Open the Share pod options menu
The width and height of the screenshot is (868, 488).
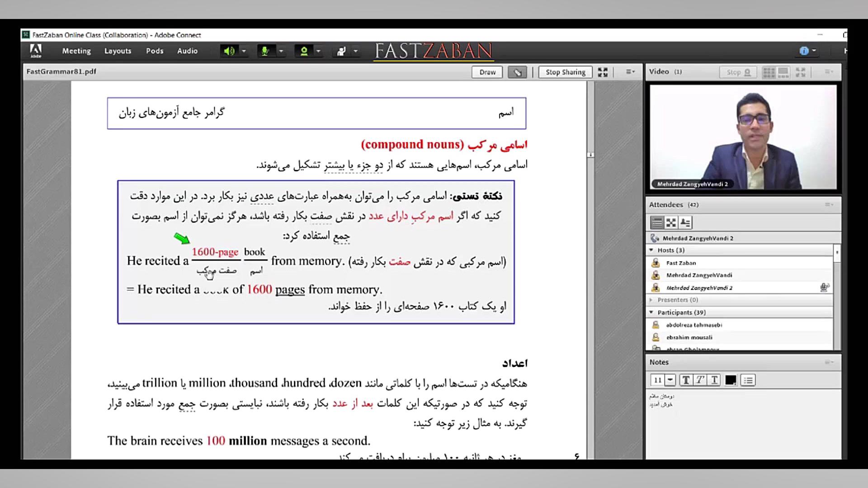(x=630, y=72)
